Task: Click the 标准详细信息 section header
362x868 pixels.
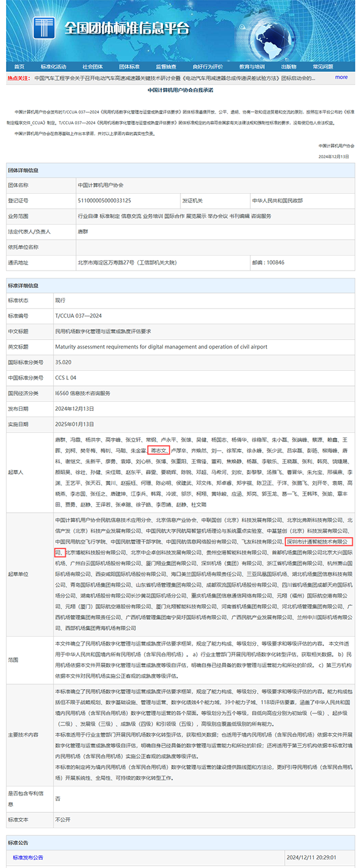Action: (x=23, y=285)
